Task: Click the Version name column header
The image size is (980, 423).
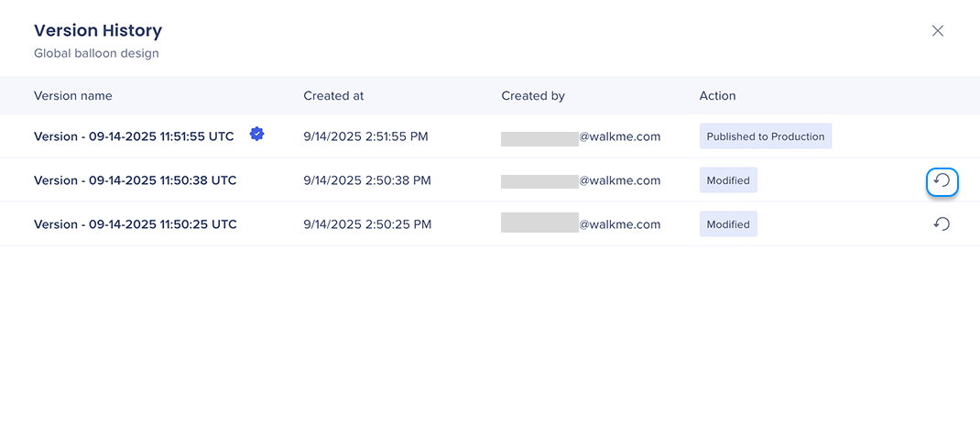Action: [73, 95]
